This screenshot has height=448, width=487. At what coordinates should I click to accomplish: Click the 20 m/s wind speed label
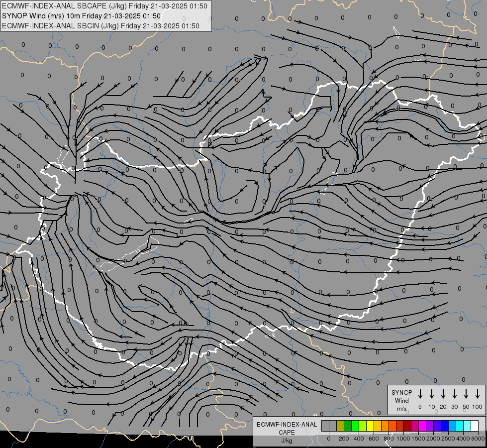point(443,407)
